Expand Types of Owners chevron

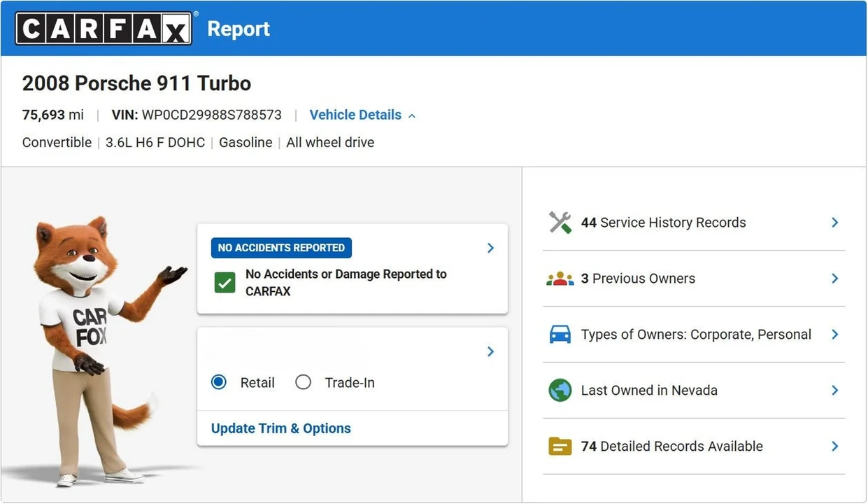coord(834,335)
